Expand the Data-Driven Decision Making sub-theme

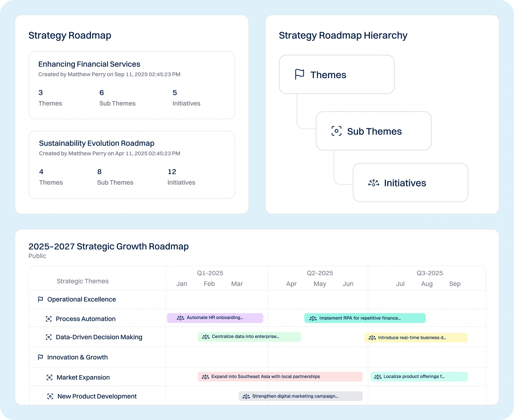pyautogui.click(x=99, y=337)
